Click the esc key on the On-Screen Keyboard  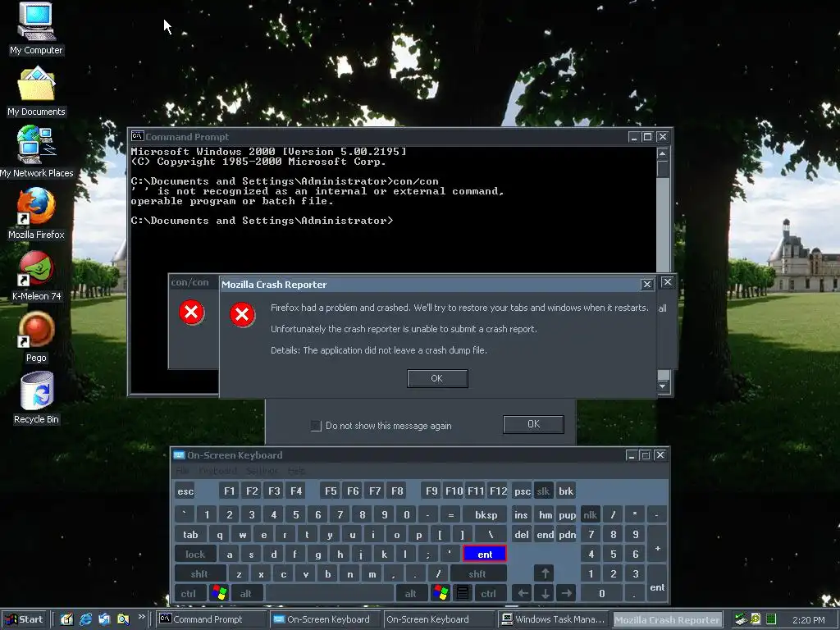(x=185, y=491)
